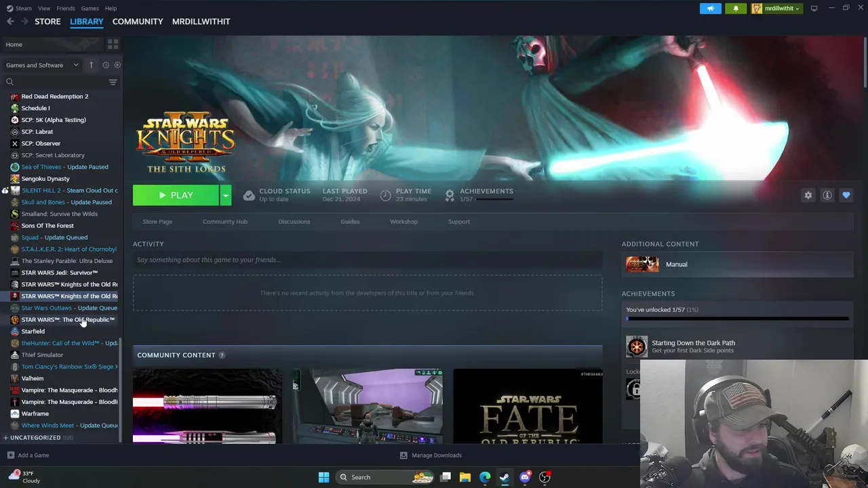Launch Microsoft Edge from taskbar

point(485,477)
